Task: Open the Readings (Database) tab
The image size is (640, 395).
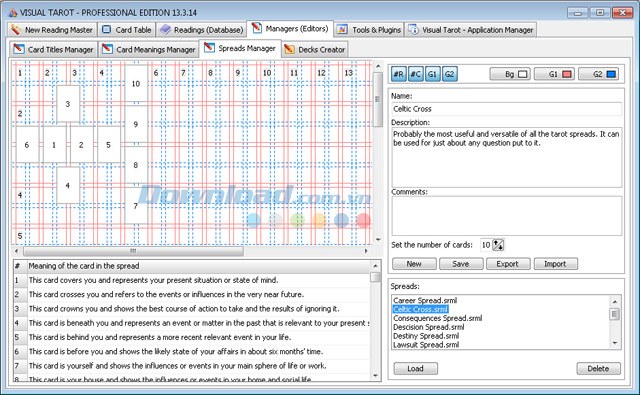Action: [x=201, y=30]
